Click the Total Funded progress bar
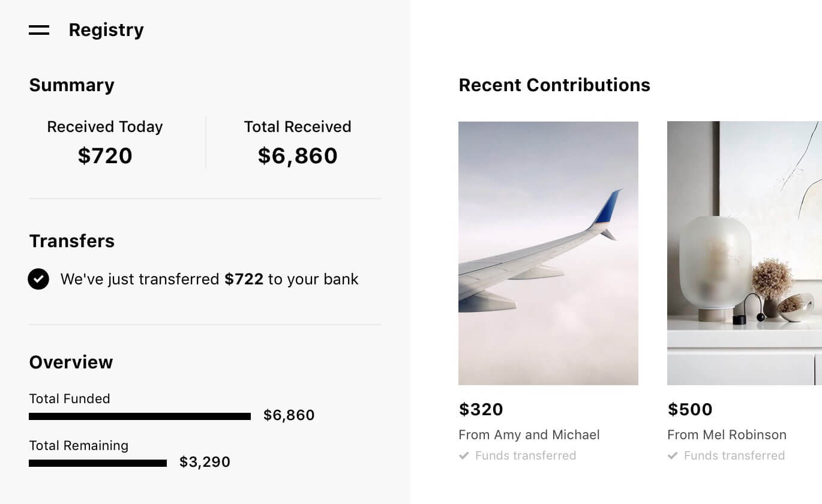The height and width of the screenshot is (504, 822). pos(139,415)
